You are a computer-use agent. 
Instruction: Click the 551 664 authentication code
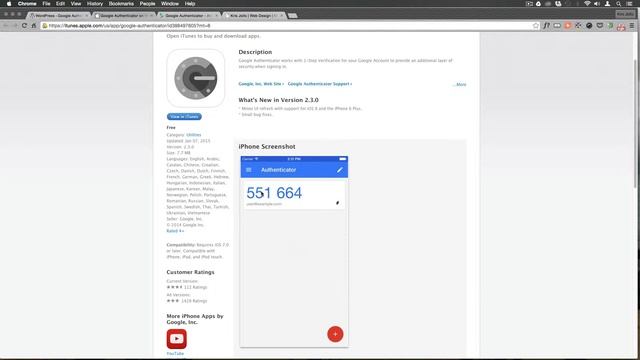point(274,193)
